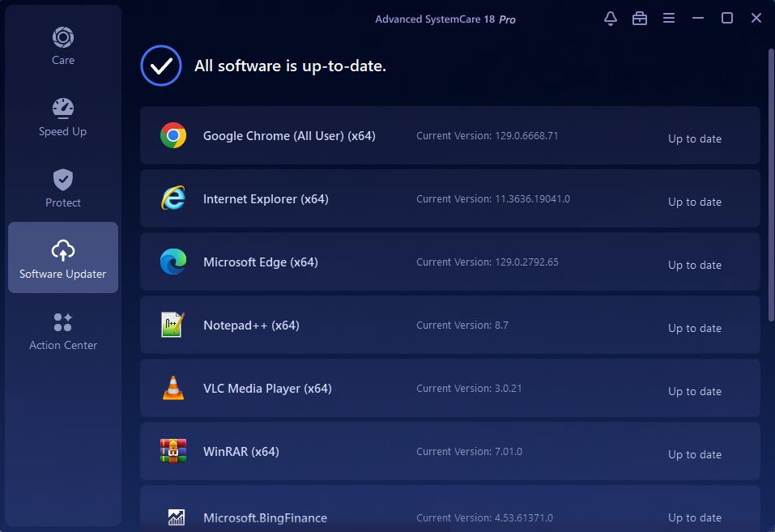Open the Speed Up section

coord(63,117)
